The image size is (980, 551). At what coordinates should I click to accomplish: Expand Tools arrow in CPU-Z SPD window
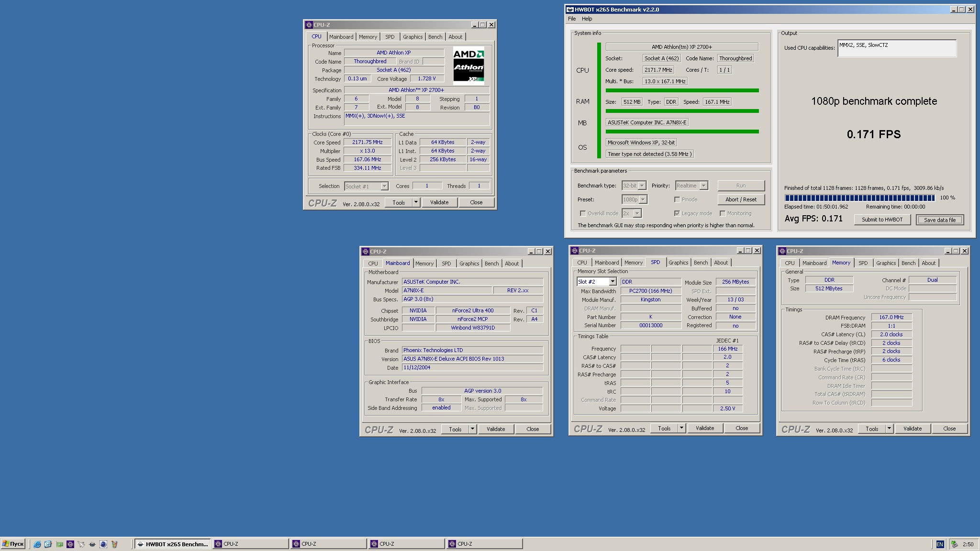681,428
